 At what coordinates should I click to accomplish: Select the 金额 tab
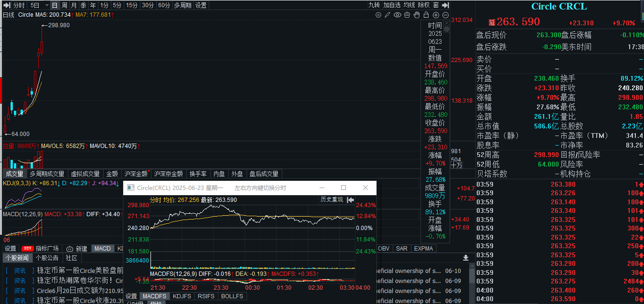112,174
